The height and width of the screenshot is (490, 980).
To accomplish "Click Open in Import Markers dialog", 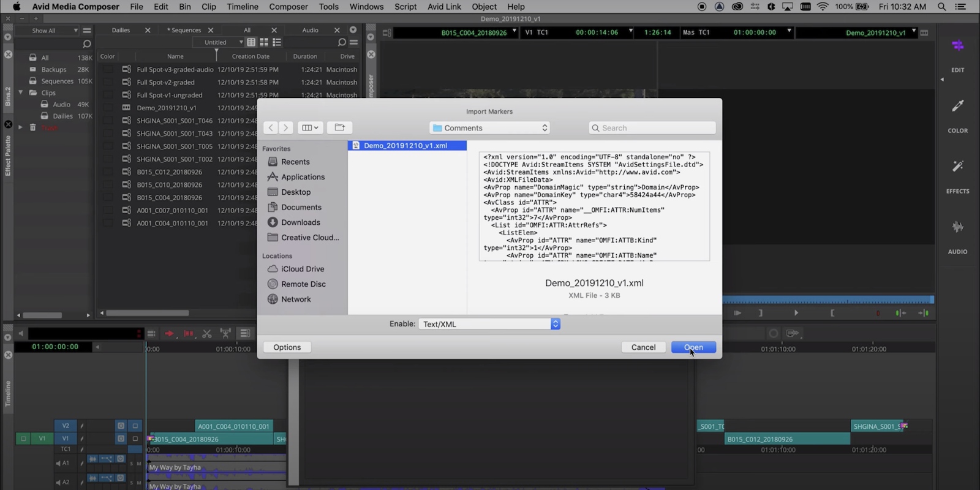I will 693,347.
